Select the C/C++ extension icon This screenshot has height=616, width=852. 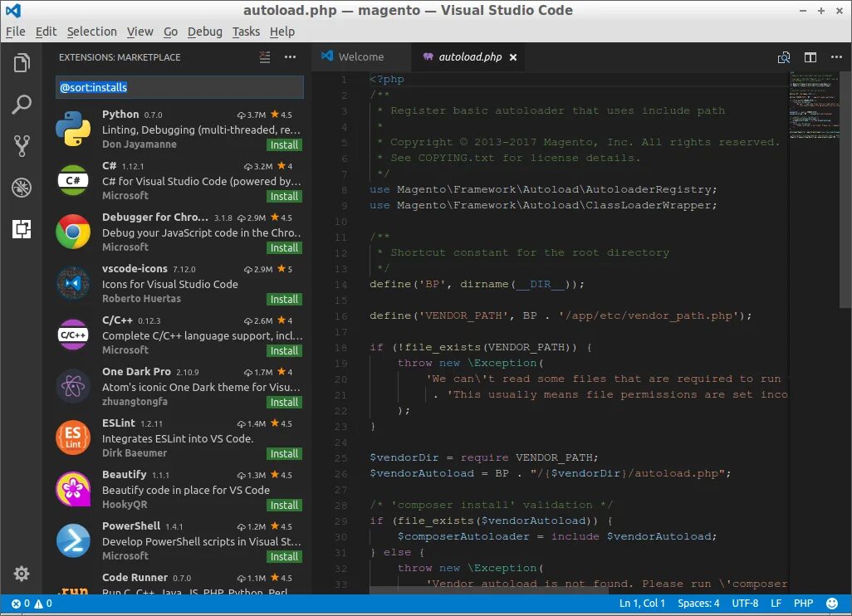(x=73, y=335)
